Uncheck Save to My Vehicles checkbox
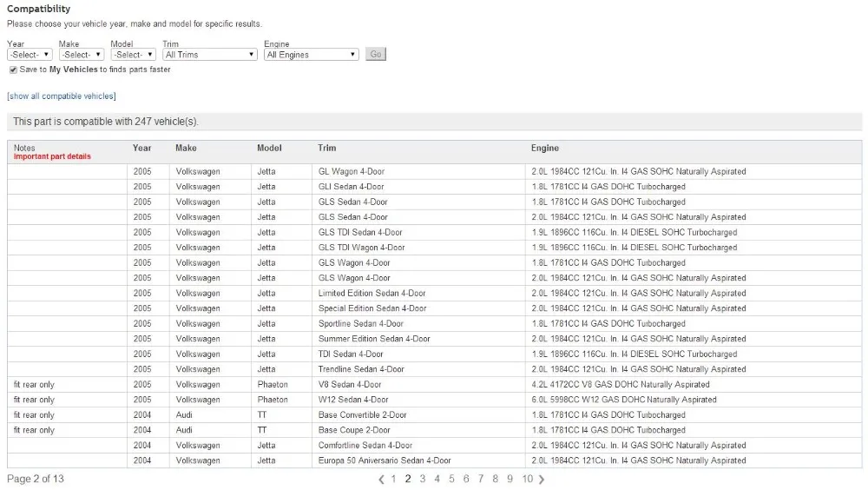The image size is (868, 490). [x=13, y=70]
